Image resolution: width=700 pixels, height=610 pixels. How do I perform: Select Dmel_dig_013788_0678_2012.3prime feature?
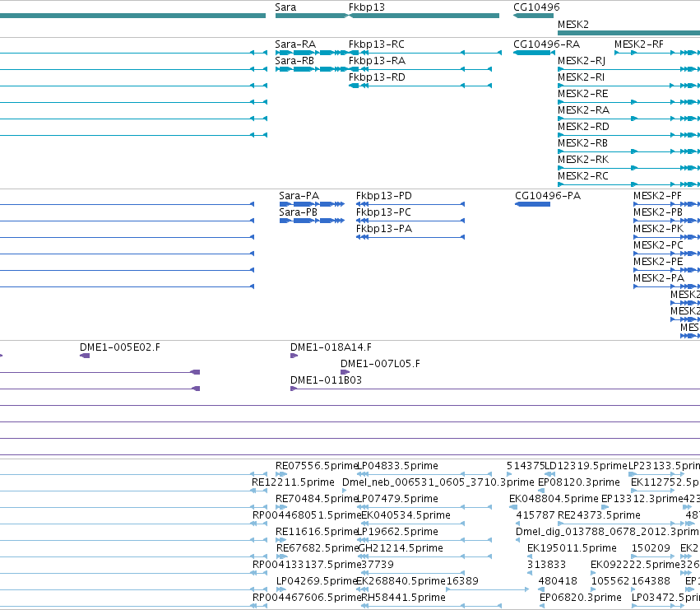518,540
